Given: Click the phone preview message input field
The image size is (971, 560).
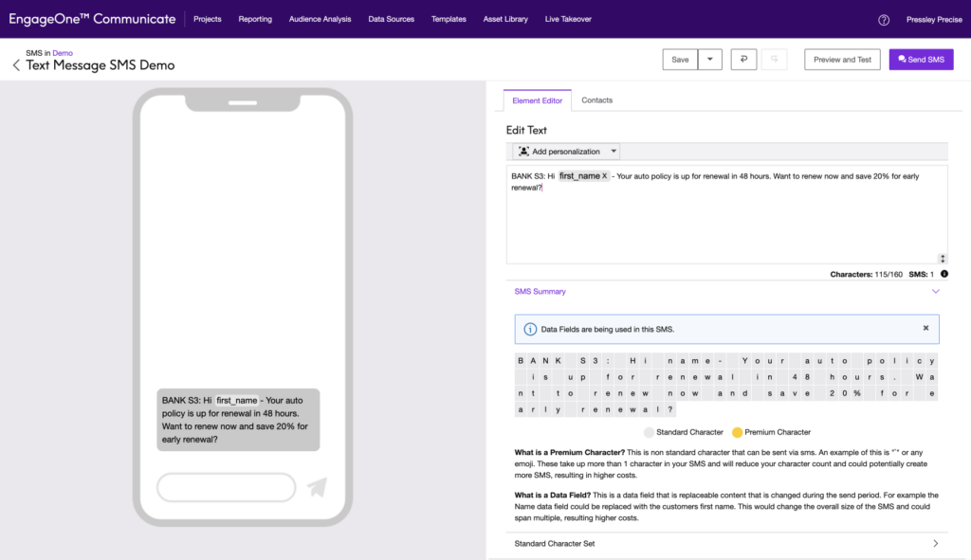Looking at the screenshot, I should point(226,487).
